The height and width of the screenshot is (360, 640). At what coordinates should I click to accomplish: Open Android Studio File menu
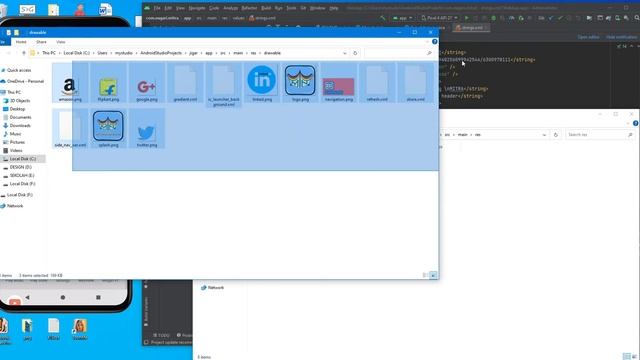point(157,8)
